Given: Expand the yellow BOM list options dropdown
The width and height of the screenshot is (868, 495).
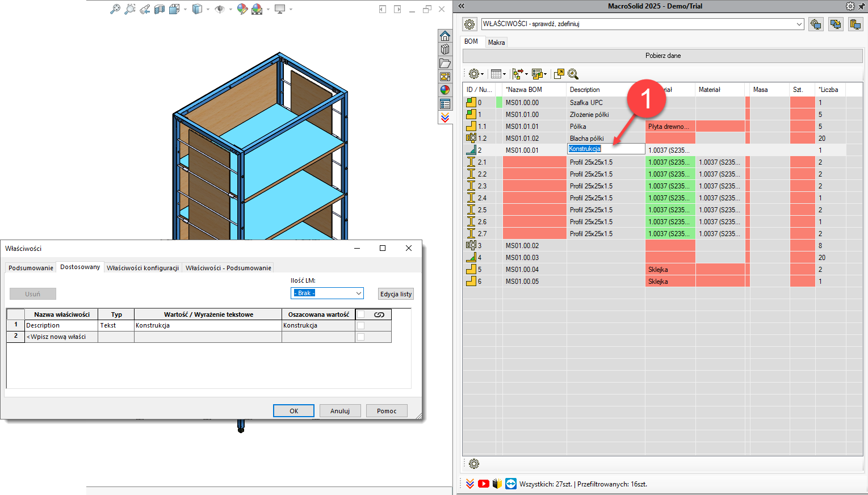Looking at the screenshot, I should pyautogui.click(x=545, y=74).
